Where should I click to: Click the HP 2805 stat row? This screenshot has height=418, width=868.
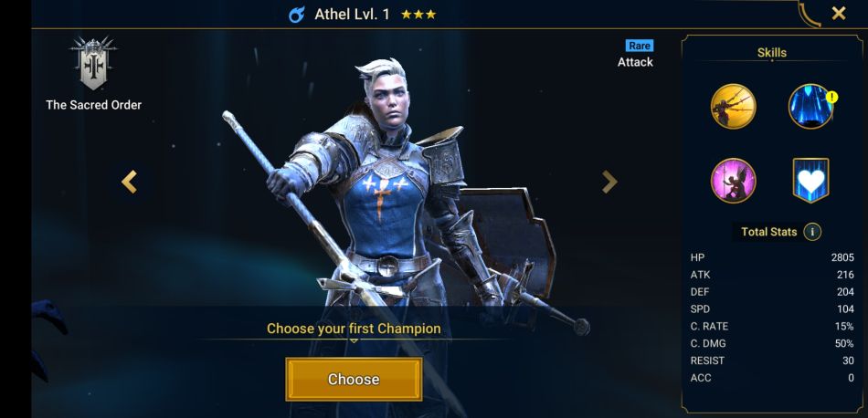[x=772, y=257]
